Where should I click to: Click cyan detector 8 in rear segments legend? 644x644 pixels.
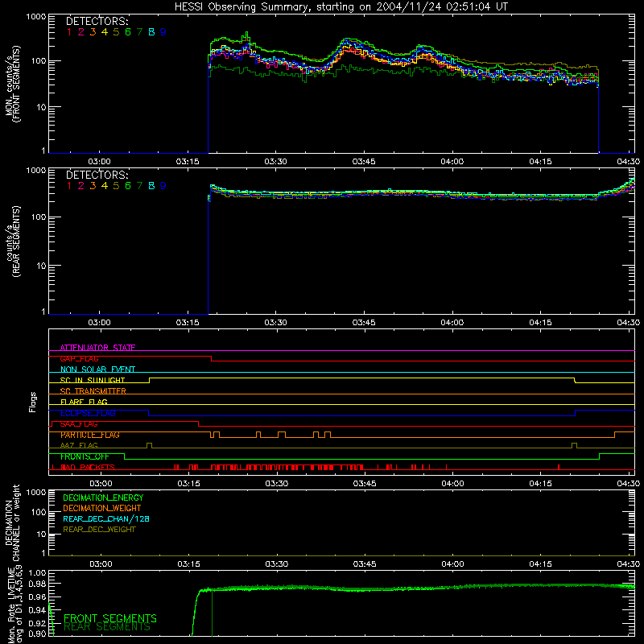click(x=151, y=186)
